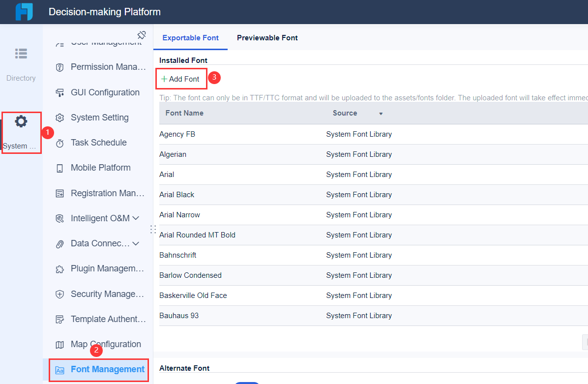Click the pin icon atop the sidebar menu
Image resolution: width=588 pixels, height=384 pixels.
pos(142,34)
